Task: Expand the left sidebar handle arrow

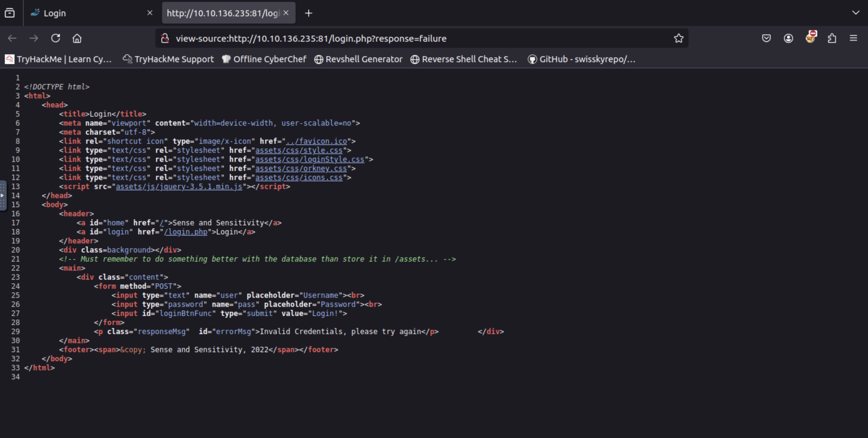Action: pyautogui.click(x=2, y=195)
